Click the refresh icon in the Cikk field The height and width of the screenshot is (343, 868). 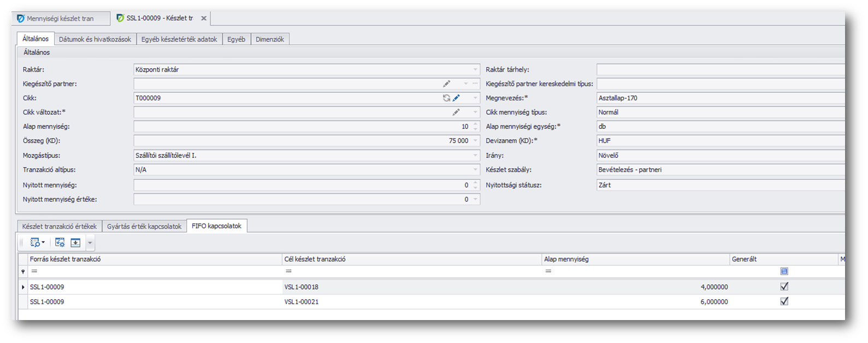coord(446,98)
